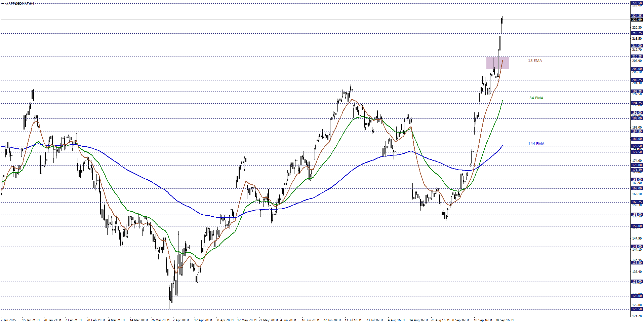Image resolution: width=644 pixels, height=324 pixels.
Task: Open the symbol dropdown arrow at top left
Action: (3, 3)
